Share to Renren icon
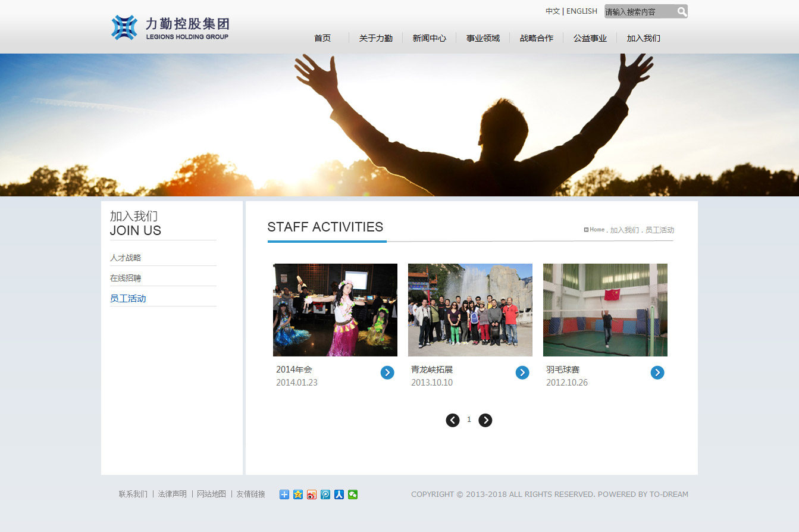799x532 pixels. coord(339,495)
